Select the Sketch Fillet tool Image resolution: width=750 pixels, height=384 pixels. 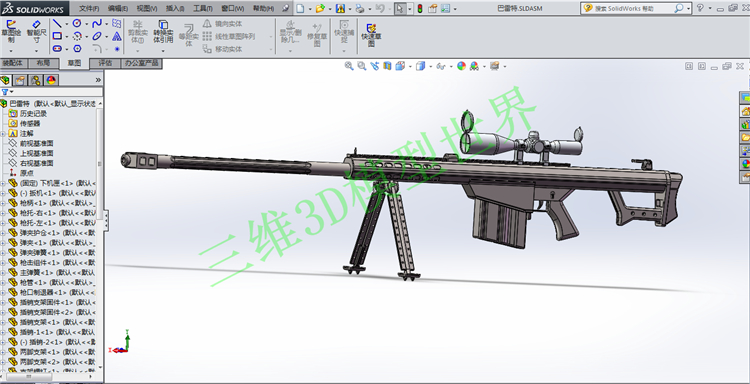point(97,49)
